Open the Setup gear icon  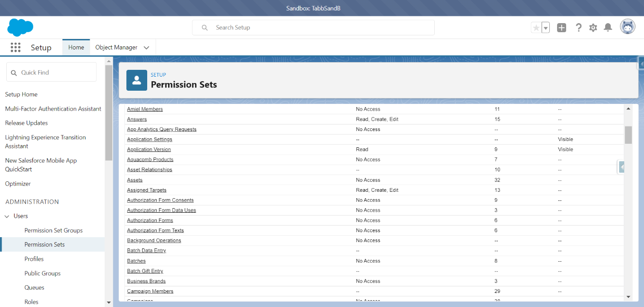coord(593,28)
